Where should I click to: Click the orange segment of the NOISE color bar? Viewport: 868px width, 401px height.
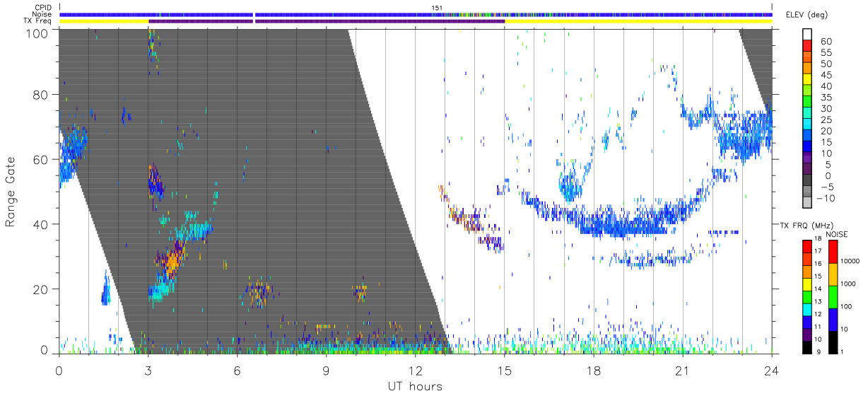click(833, 274)
